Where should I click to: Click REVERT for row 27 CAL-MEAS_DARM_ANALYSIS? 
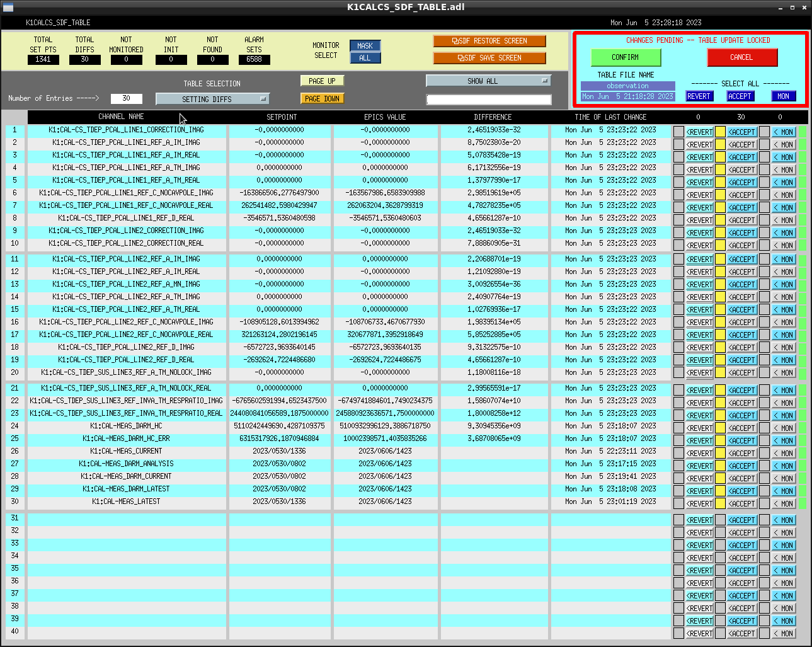tap(699, 466)
